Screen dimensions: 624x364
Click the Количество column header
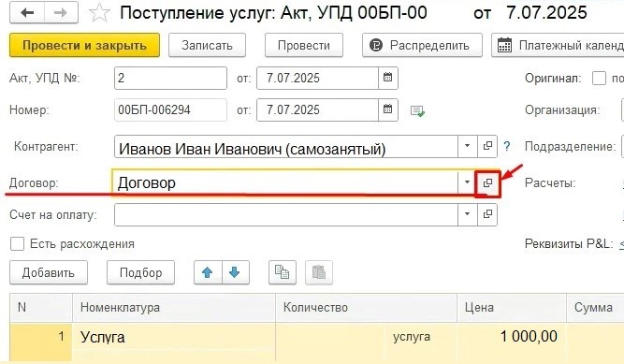click(366, 308)
